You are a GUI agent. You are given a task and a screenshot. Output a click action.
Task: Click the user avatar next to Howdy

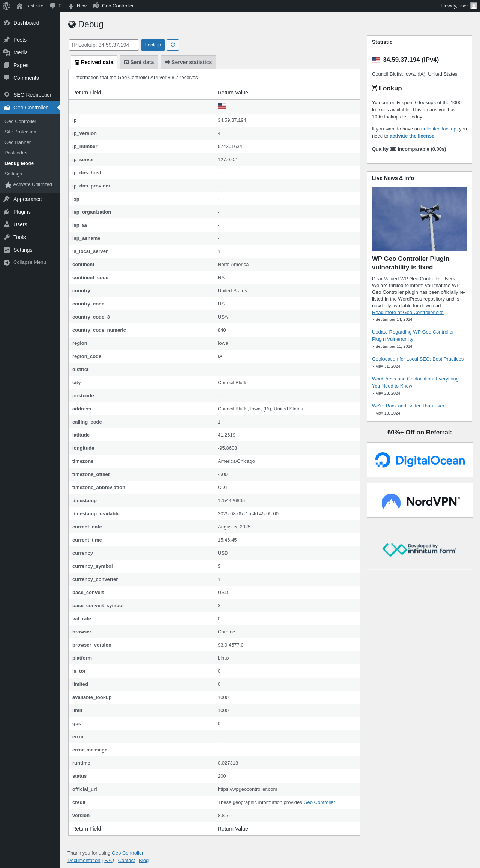[474, 6]
